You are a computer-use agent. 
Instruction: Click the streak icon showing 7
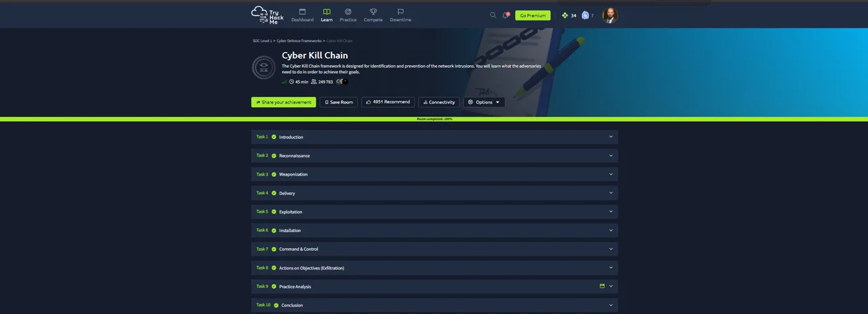click(585, 16)
